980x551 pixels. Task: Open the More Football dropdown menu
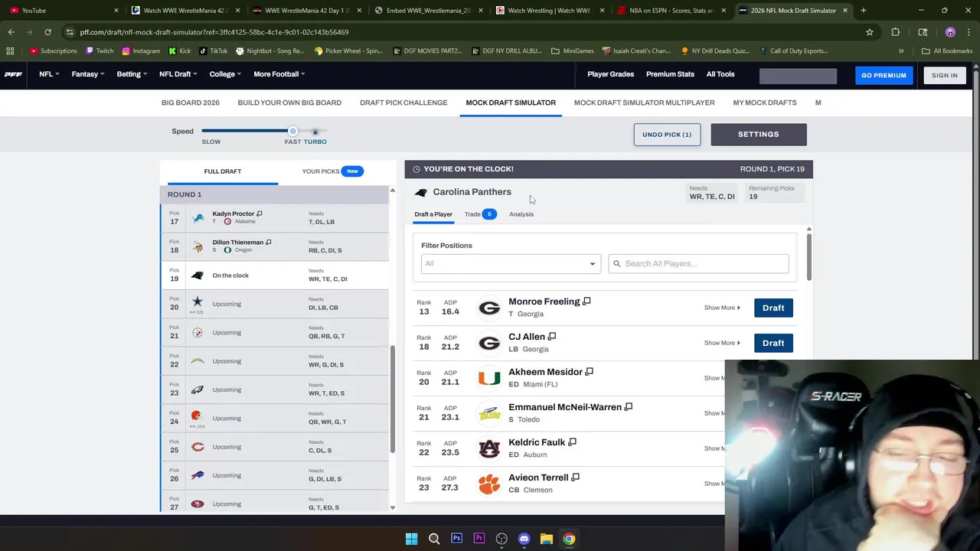tap(279, 74)
